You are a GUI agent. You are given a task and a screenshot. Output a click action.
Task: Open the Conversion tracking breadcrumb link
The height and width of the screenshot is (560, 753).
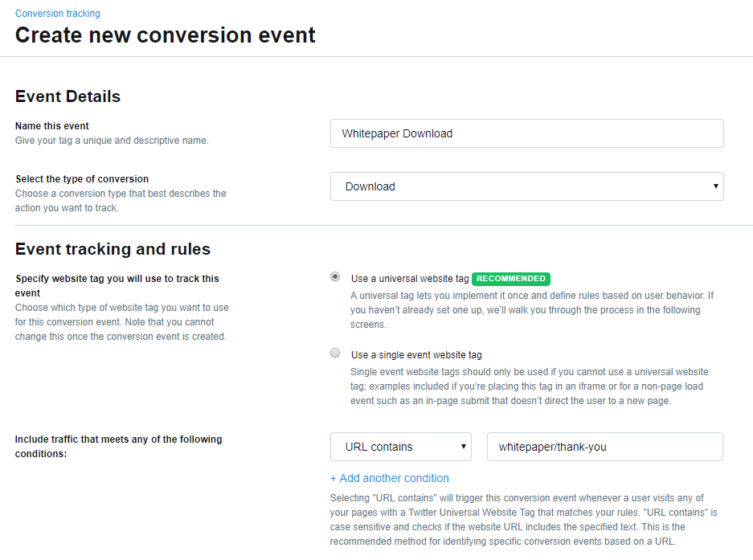coord(58,14)
